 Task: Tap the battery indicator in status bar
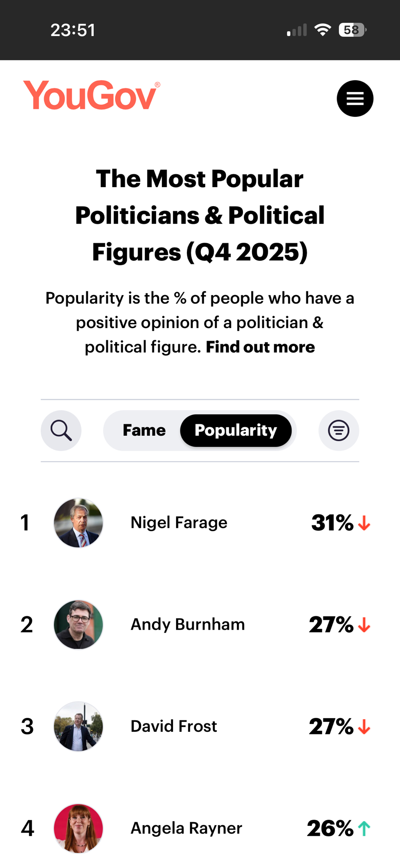pos(352,30)
